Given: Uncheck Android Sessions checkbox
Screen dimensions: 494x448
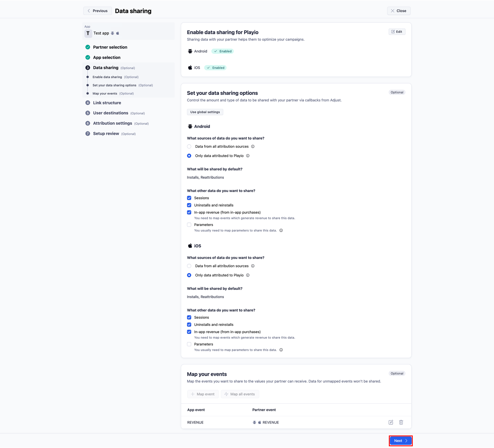Looking at the screenshot, I should coord(189,198).
